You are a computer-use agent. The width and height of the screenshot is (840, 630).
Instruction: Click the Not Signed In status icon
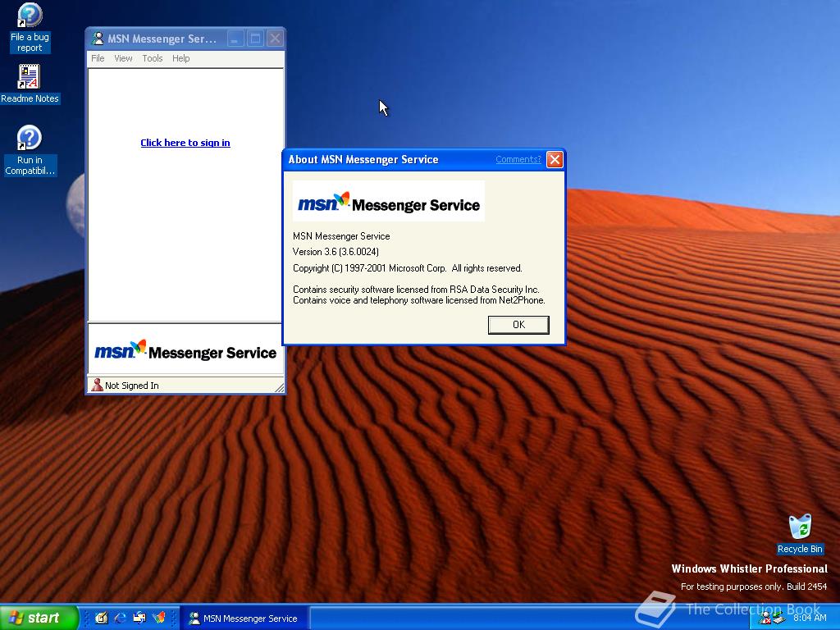coord(97,385)
